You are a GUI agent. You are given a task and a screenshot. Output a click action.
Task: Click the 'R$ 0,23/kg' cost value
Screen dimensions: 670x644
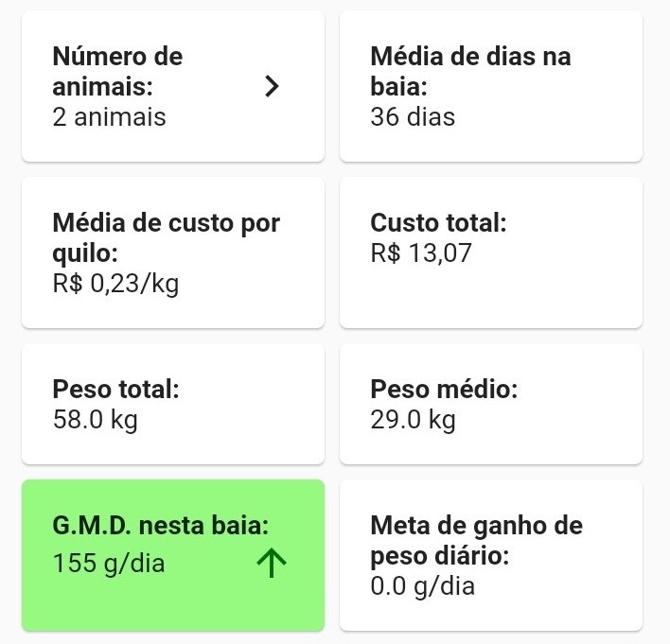[115, 284]
